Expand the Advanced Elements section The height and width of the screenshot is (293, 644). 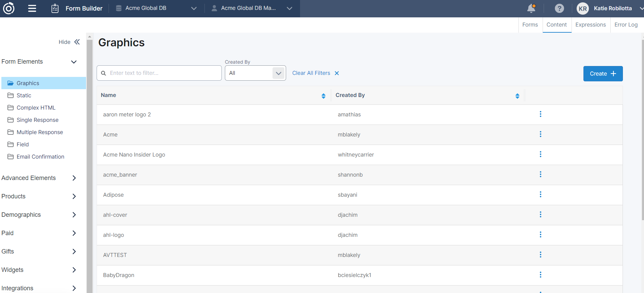tap(74, 178)
